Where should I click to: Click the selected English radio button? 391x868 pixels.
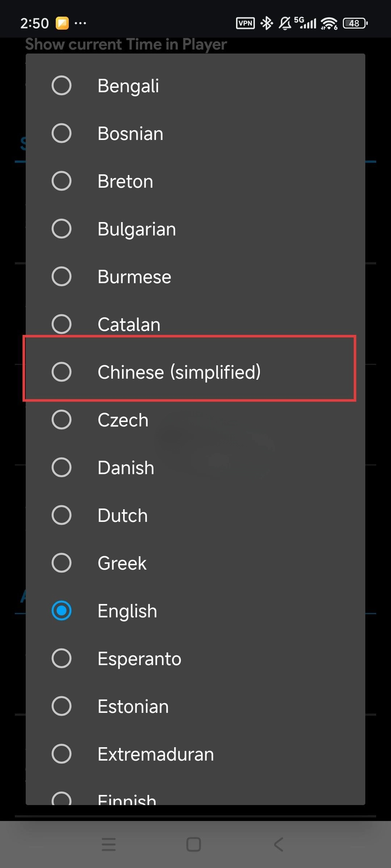coord(62,610)
